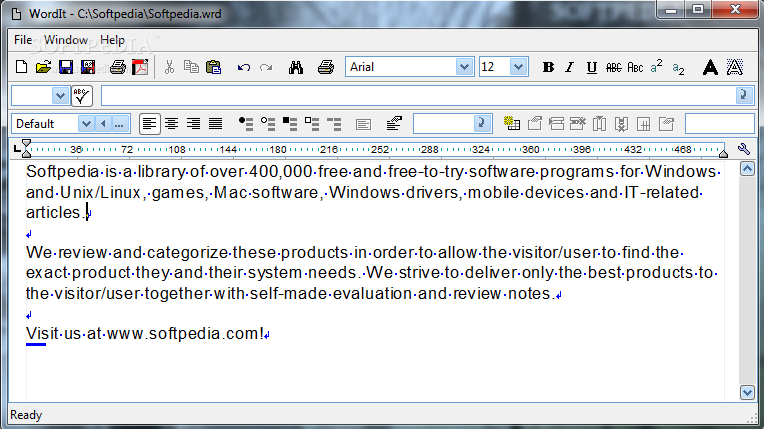This screenshot has width=764, height=429.
Task: Open paragraph formatting icon
Action: coord(394,123)
